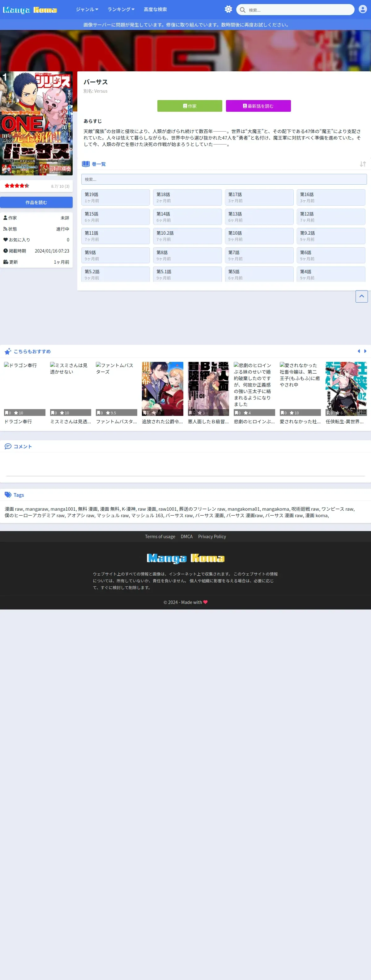Open chapter 第13話
The image size is (371, 980).
[x=259, y=217]
